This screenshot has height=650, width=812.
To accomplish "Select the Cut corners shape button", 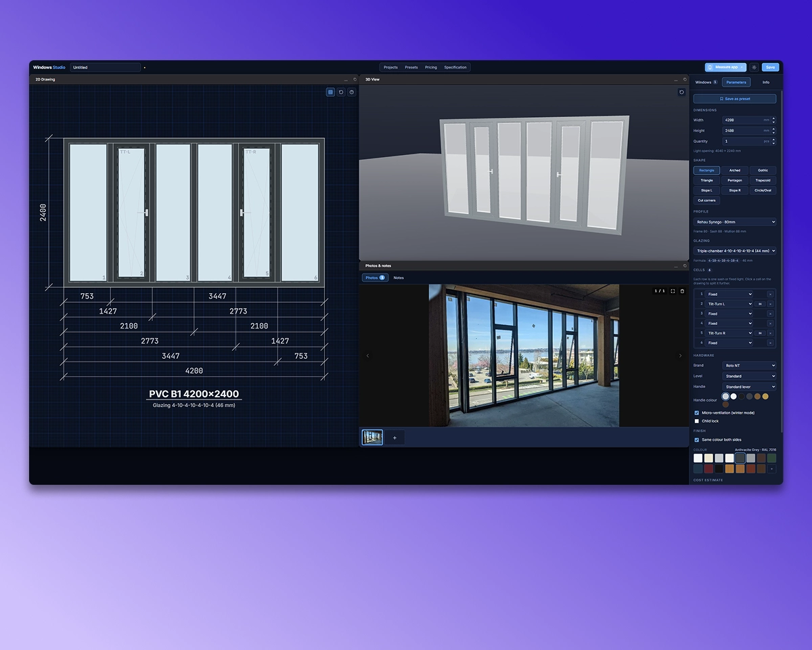I will click(x=706, y=200).
